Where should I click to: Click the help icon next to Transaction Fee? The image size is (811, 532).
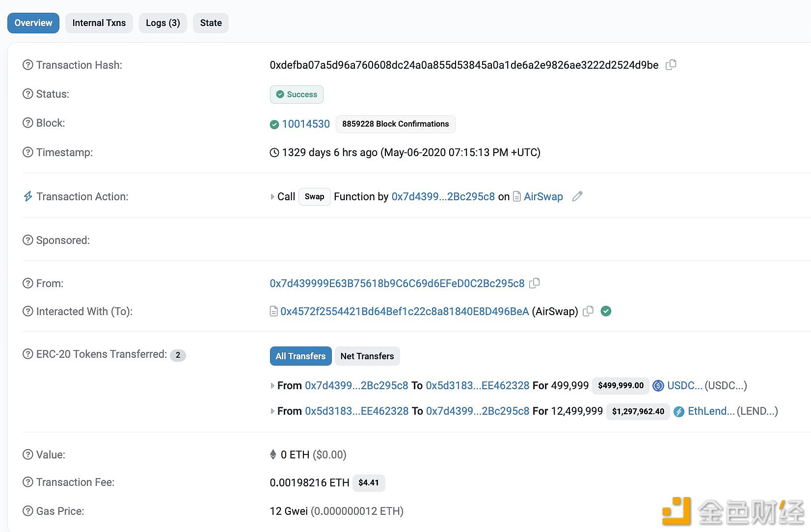coord(28,482)
